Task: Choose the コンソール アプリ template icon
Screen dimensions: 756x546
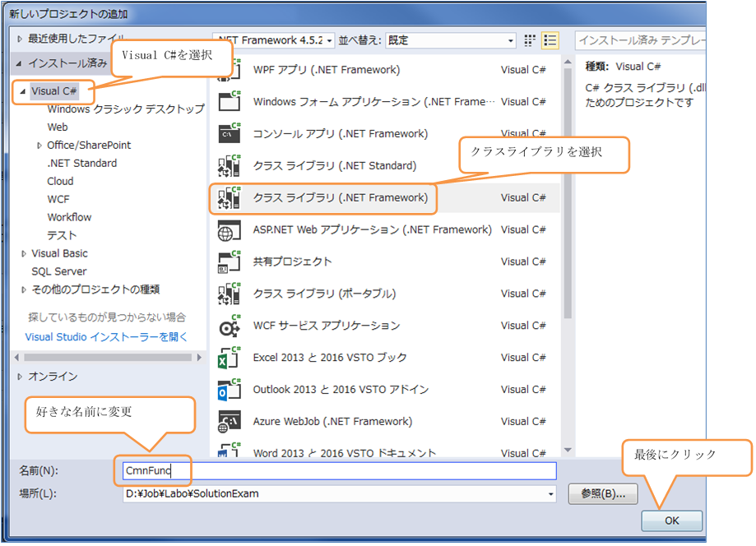Action: [229, 134]
